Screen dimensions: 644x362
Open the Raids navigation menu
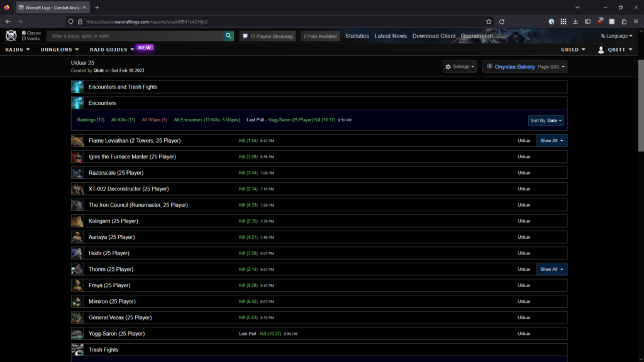coord(18,50)
